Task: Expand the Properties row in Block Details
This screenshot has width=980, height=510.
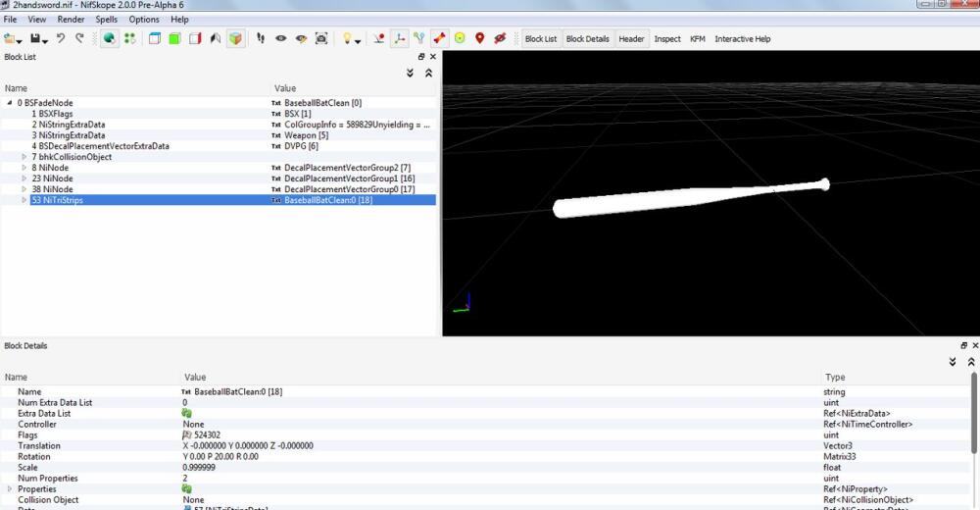Action: tap(10, 488)
